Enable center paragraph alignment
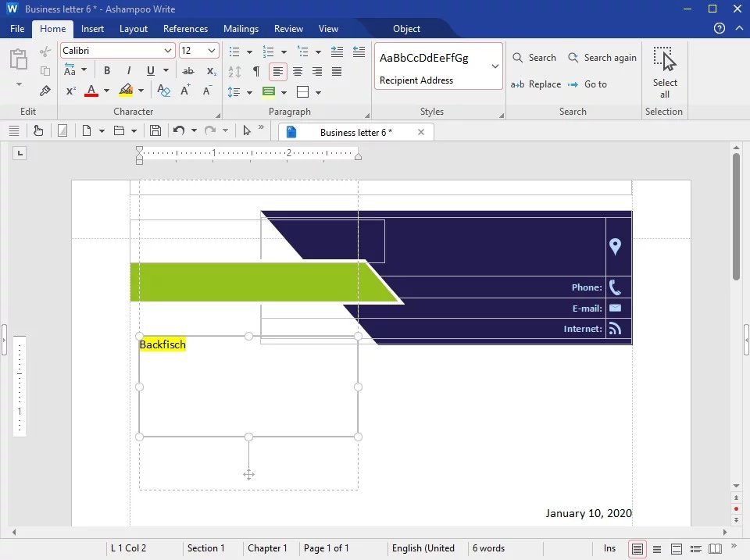Image resolution: width=750 pixels, height=560 pixels. (298, 71)
